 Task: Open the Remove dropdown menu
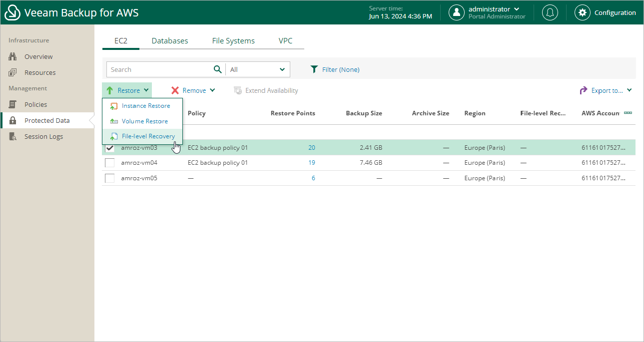coord(193,90)
